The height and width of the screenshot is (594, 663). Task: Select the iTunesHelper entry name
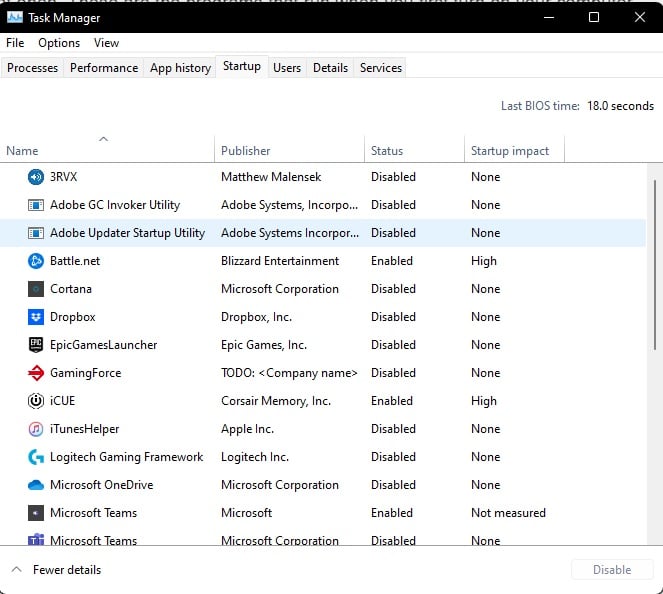point(85,429)
